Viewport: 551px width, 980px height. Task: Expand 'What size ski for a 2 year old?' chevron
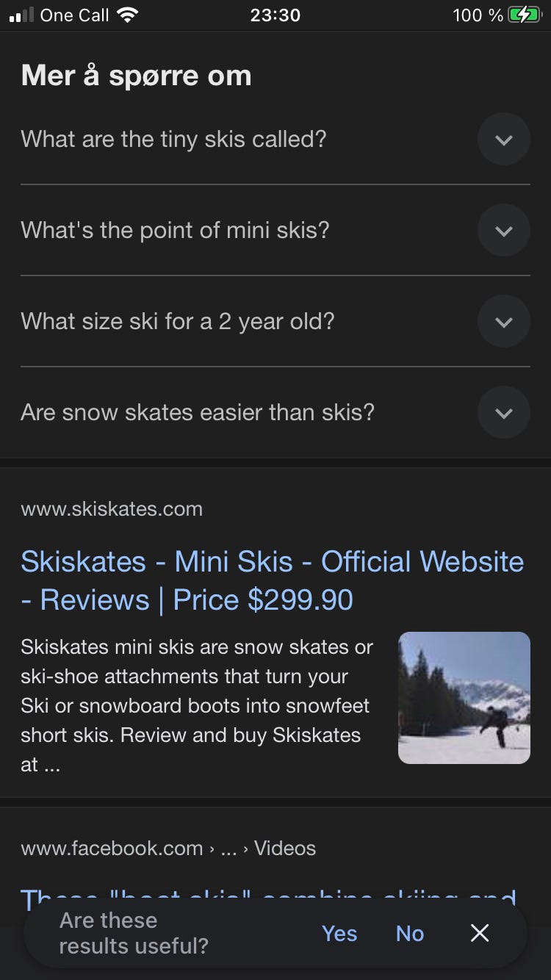pos(503,322)
